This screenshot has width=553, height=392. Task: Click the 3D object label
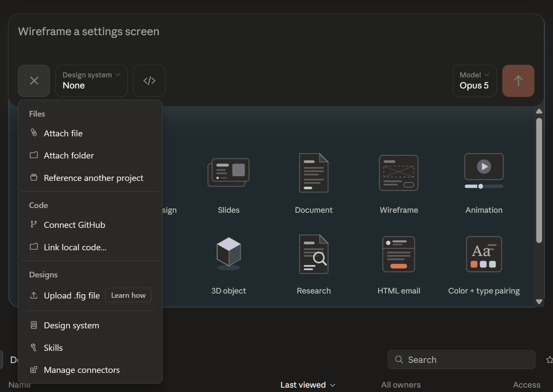click(x=228, y=291)
